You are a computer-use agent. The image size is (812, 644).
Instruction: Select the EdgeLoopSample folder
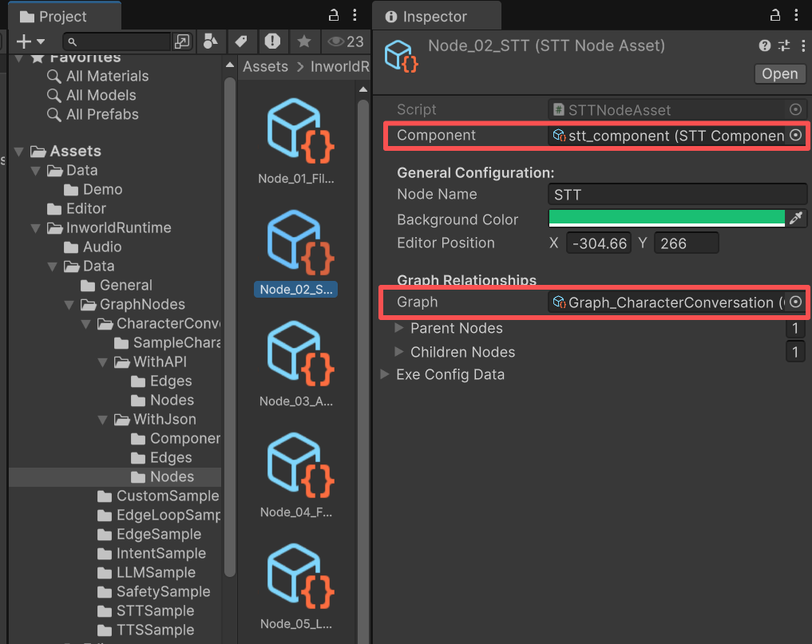[x=158, y=515]
